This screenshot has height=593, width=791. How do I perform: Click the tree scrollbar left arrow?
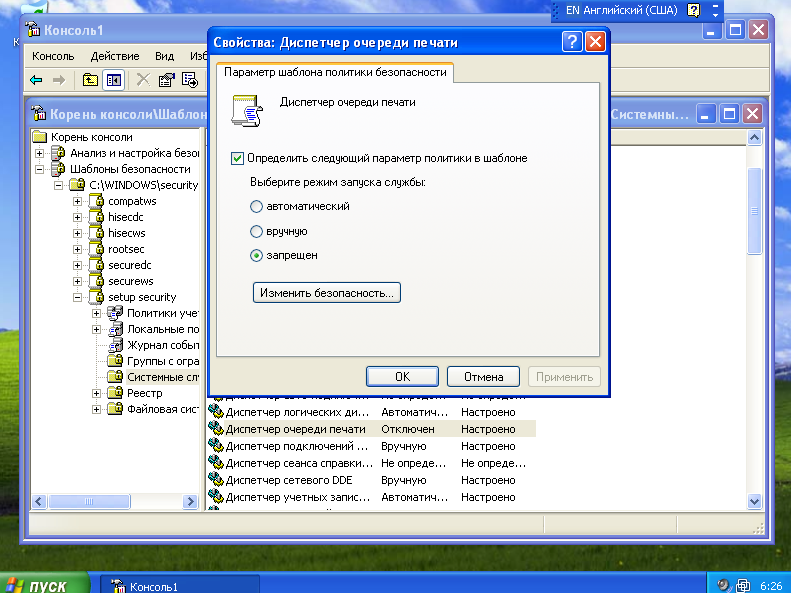coord(39,501)
